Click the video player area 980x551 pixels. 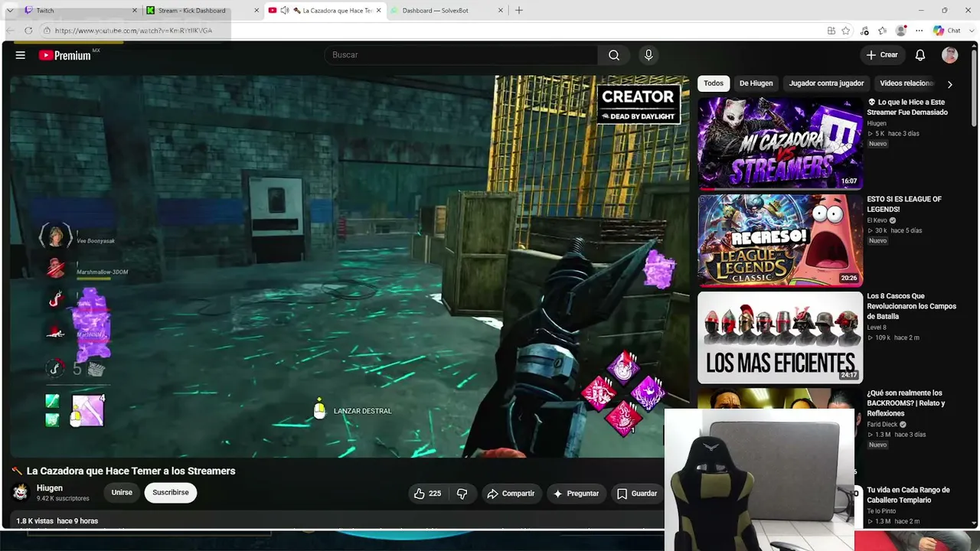(x=349, y=266)
